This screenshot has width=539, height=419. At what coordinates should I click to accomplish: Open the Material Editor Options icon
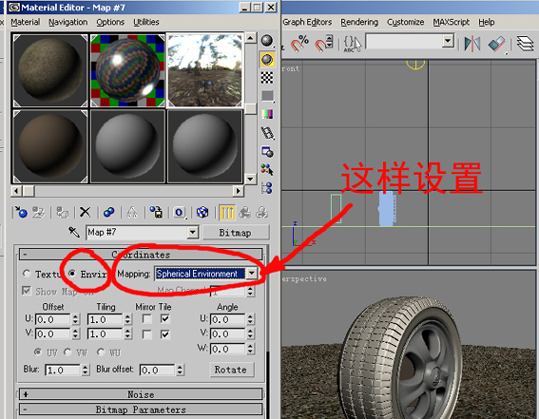[x=267, y=152]
